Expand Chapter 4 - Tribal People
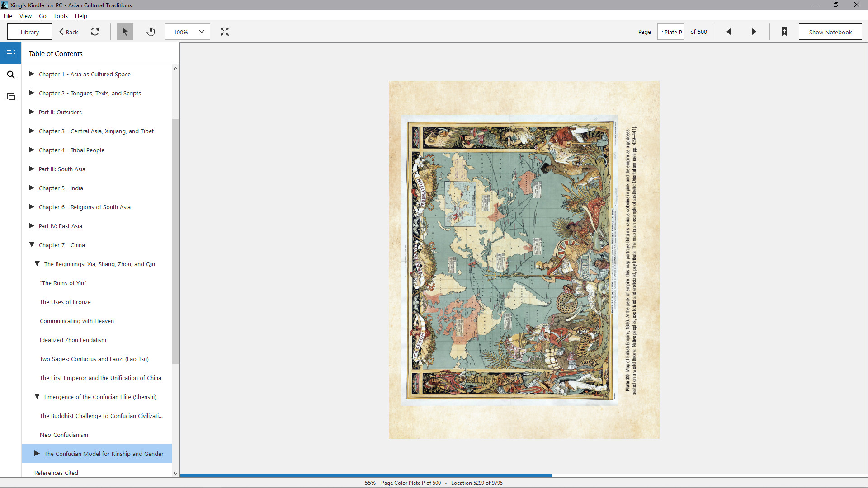The height and width of the screenshot is (488, 868). (32, 150)
